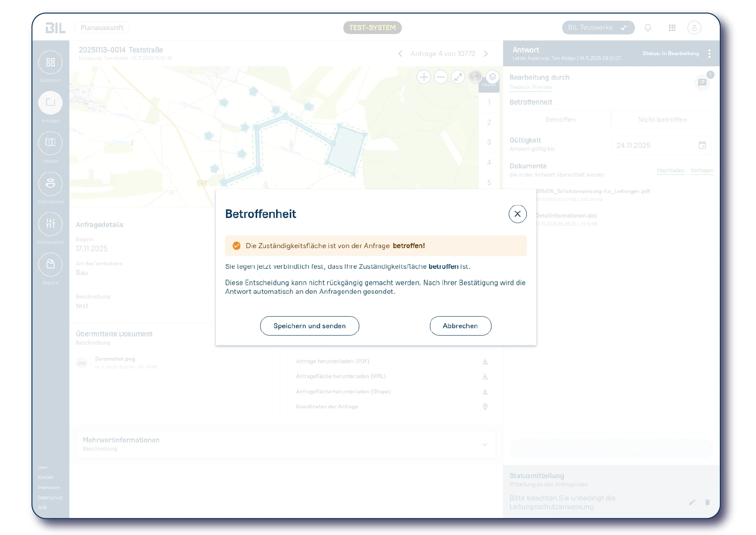Open the Reporte sidebar icon

50,264
